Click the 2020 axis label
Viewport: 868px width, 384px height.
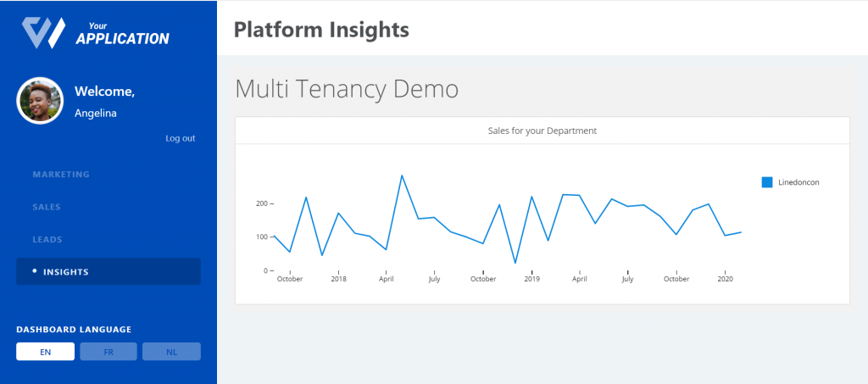pyautogui.click(x=726, y=279)
